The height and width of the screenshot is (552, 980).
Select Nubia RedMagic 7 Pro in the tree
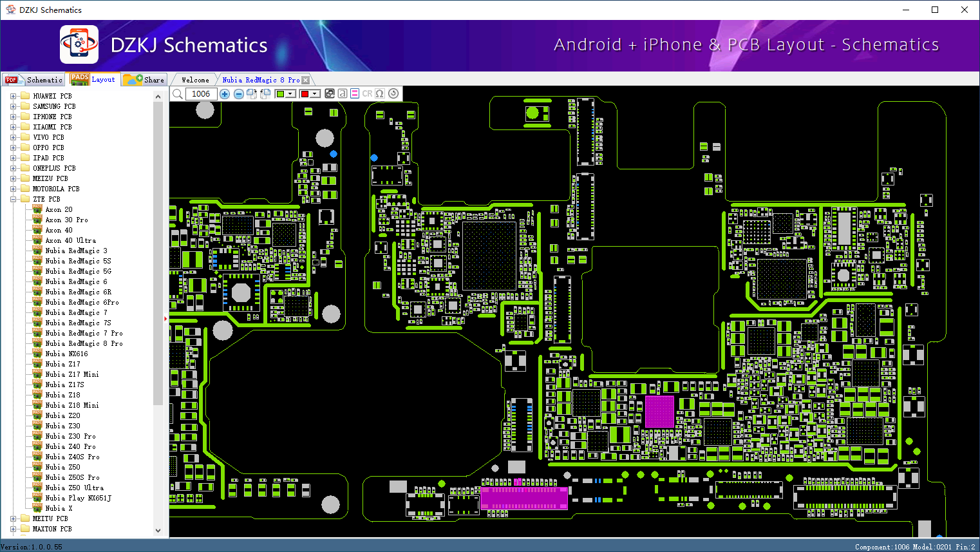(84, 333)
